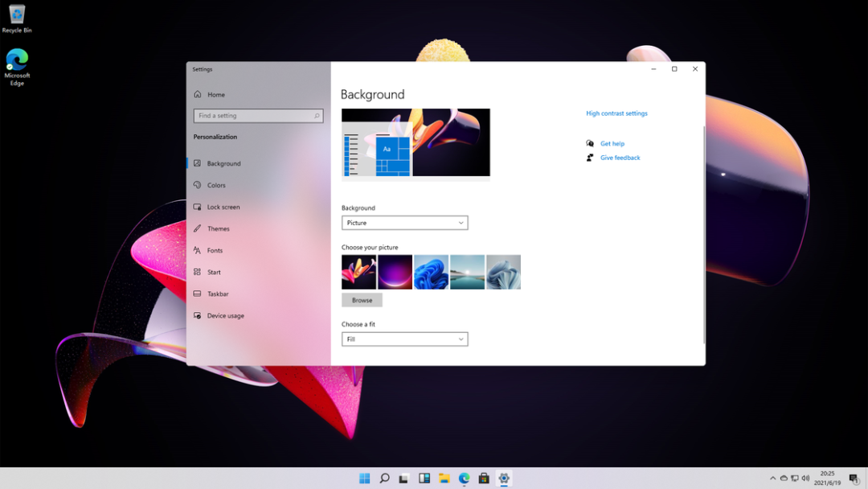The width and height of the screenshot is (868, 489).
Task: Click the Find a setting search box
Action: 253,116
